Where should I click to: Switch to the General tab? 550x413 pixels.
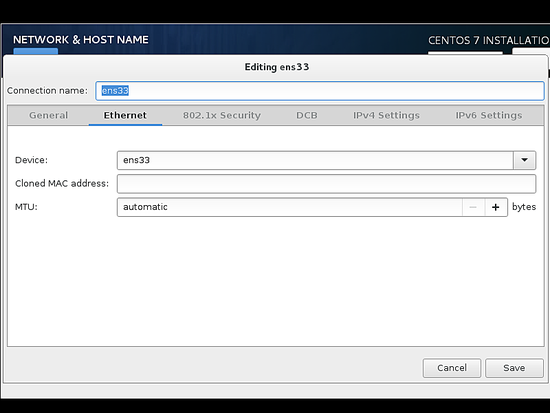point(48,115)
